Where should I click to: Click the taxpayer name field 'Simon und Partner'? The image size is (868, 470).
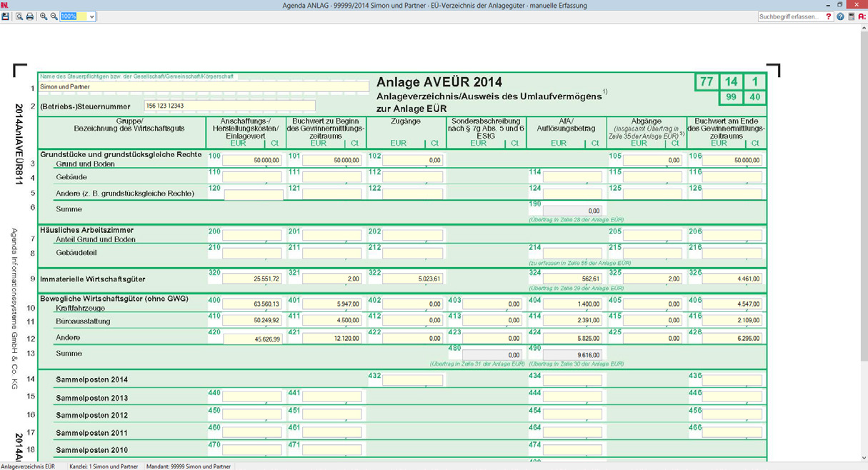tap(204, 86)
